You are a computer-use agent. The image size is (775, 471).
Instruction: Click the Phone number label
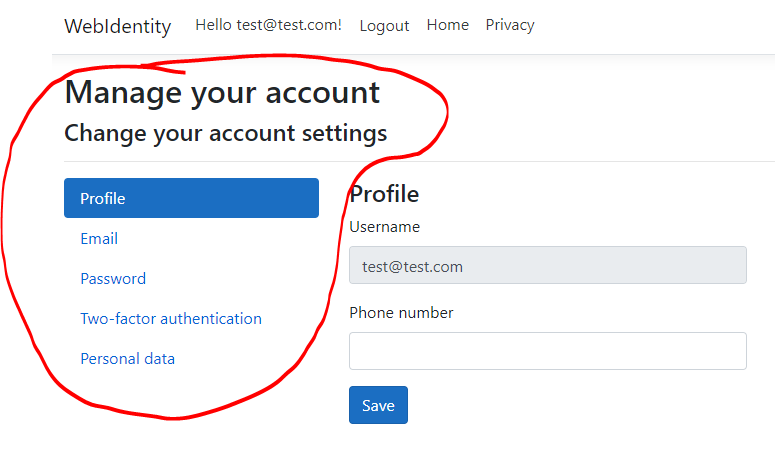click(x=401, y=313)
